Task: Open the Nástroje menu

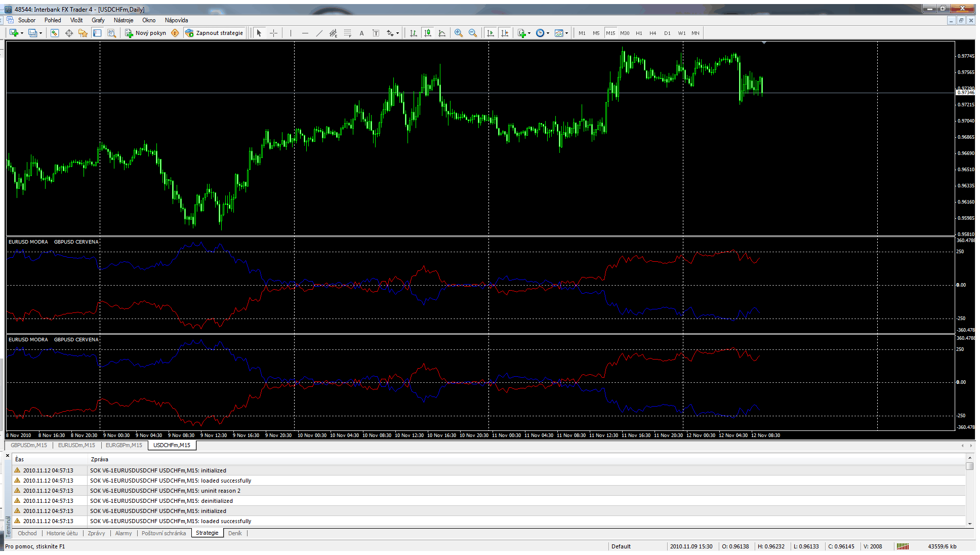Action: pyautogui.click(x=124, y=20)
